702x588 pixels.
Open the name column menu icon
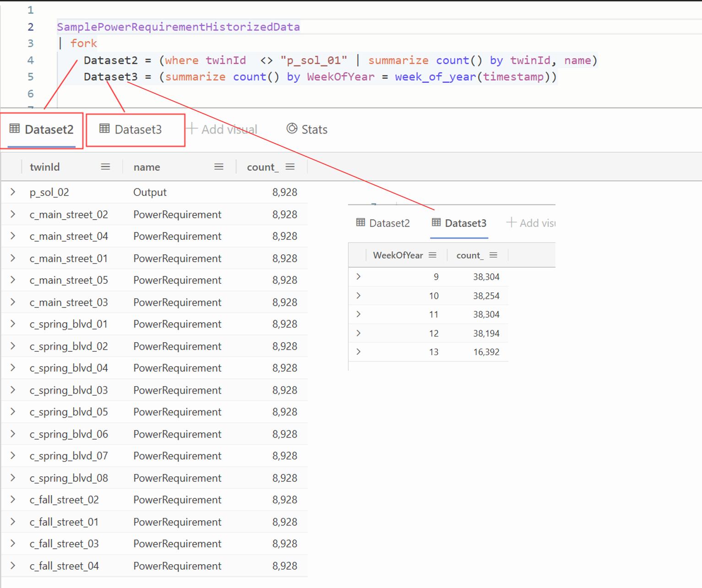[219, 167]
